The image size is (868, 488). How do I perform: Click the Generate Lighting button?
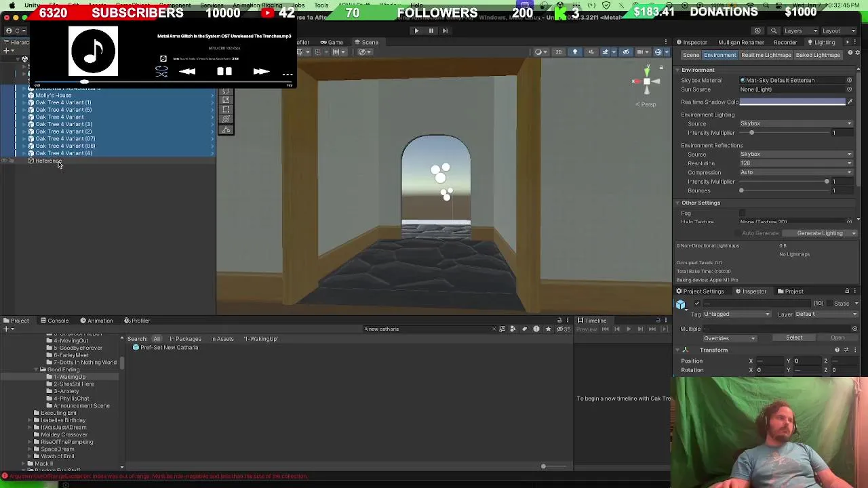pyautogui.click(x=820, y=233)
